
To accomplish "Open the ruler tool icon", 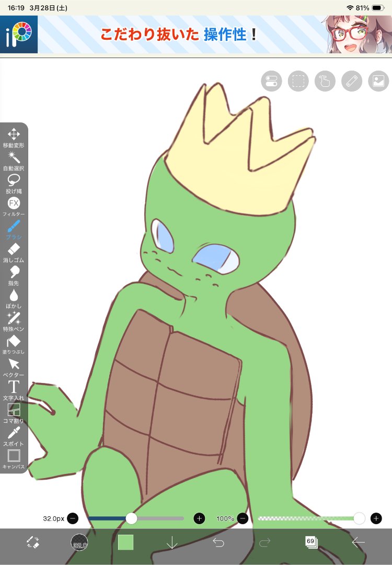I will pyautogui.click(x=352, y=81).
